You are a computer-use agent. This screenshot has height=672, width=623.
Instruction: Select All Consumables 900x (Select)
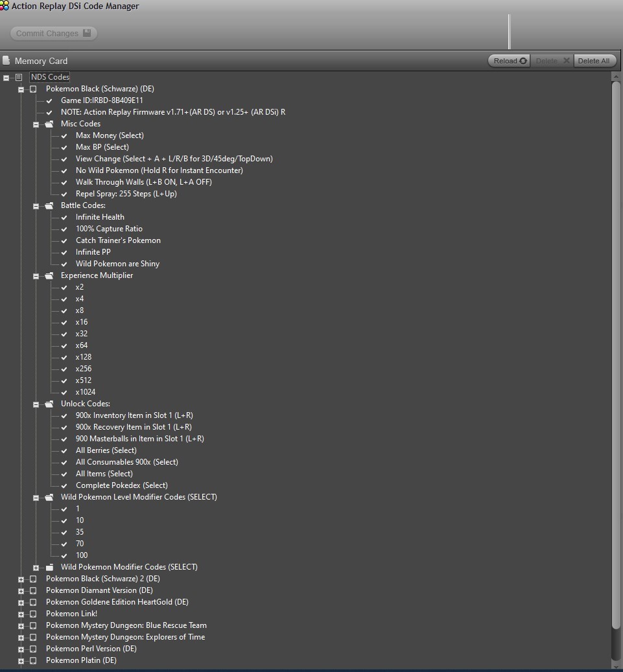[x=126, y=462]
